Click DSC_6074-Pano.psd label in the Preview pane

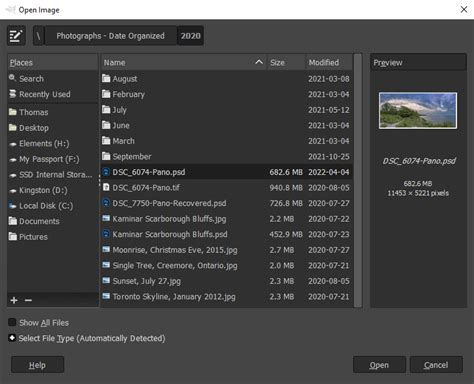click(419, 161)
